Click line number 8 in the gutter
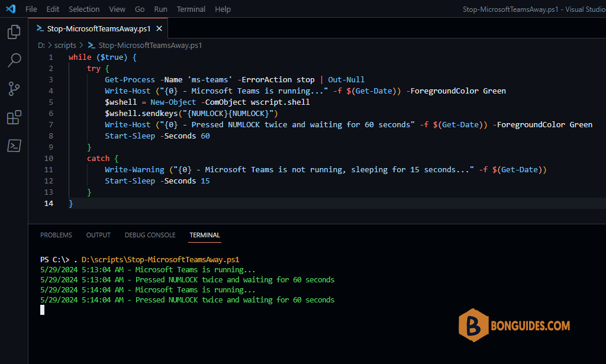This screenshot has width=606, height=364. (51, 136)
